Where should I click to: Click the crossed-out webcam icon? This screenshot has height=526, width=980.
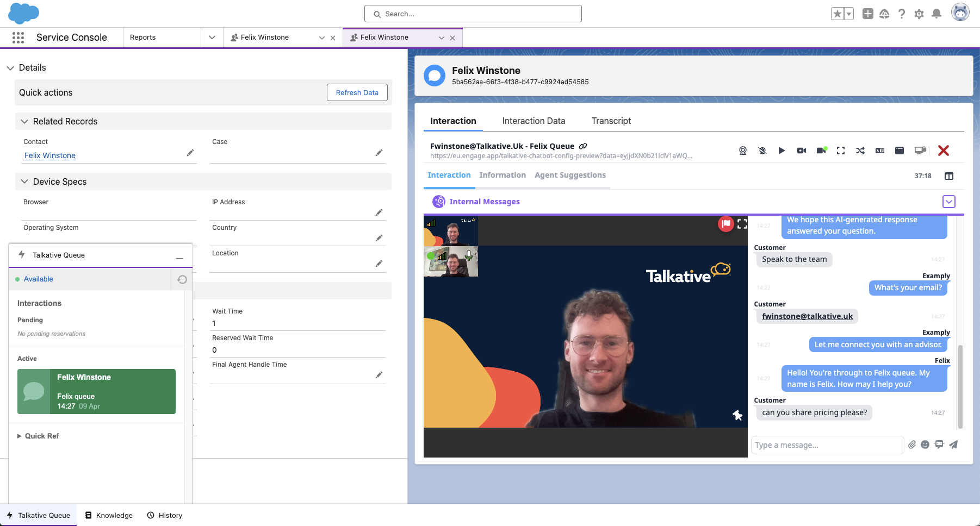point(762,151)
